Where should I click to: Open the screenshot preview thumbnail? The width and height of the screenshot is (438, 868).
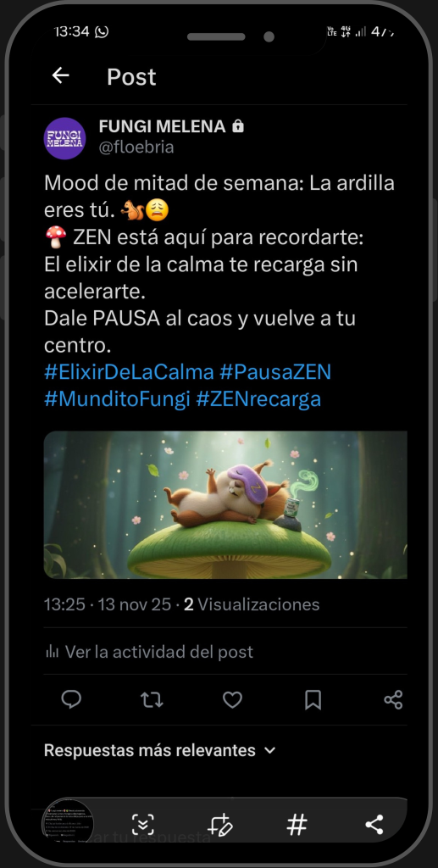tap(69, 824)
